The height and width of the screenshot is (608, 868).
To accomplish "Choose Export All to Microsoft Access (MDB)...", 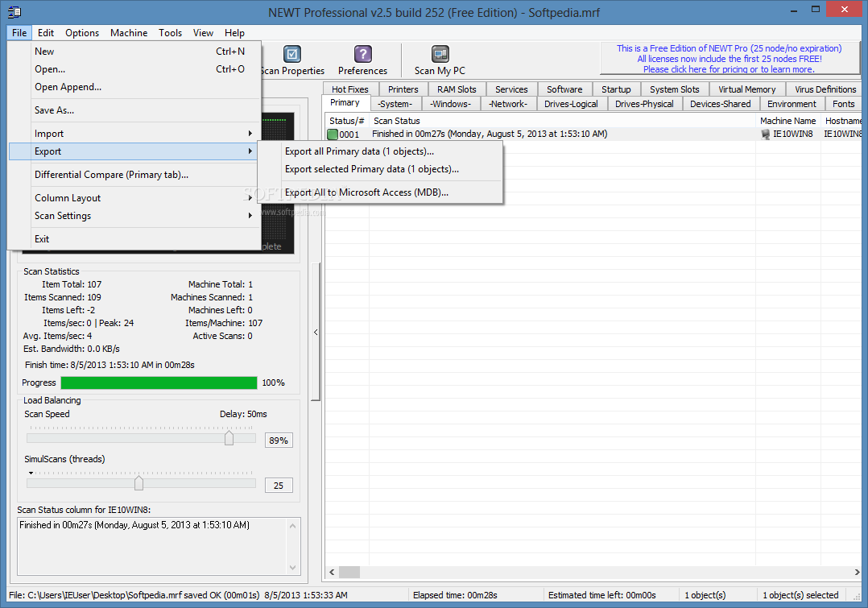I will pyautogui.click(x=380, y=192).
